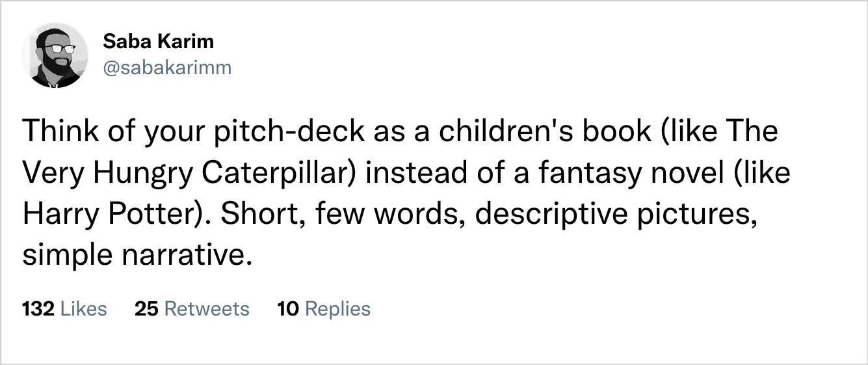
Task: Click the @sabakarimm handle
Action: coord(167,67)
